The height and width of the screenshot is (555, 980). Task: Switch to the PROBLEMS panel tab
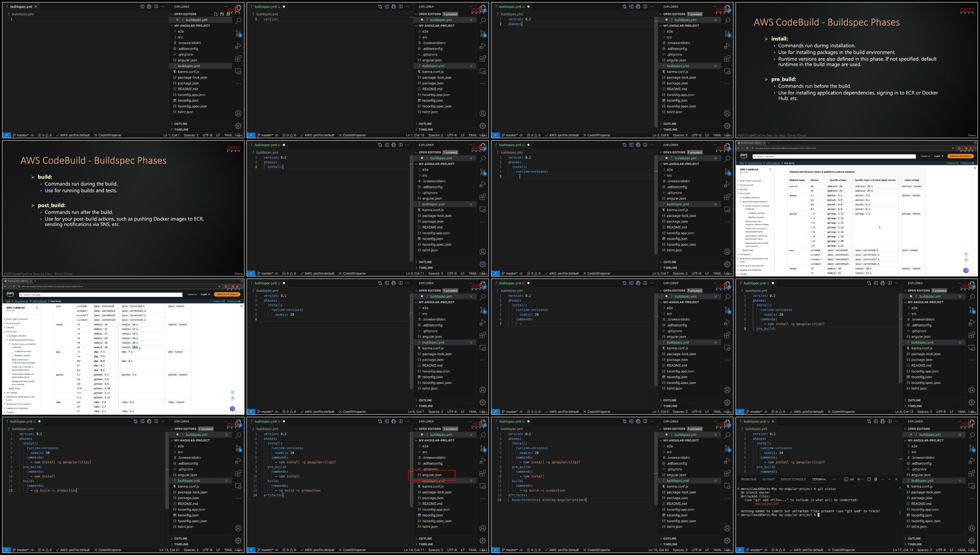tap(748, 479)
